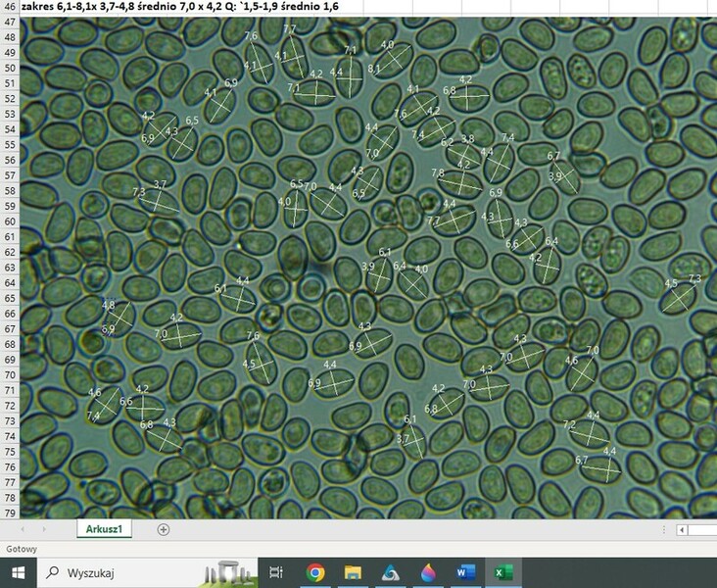
Task: Click the Stonehenge search highlight image
Action: (227, 574)
